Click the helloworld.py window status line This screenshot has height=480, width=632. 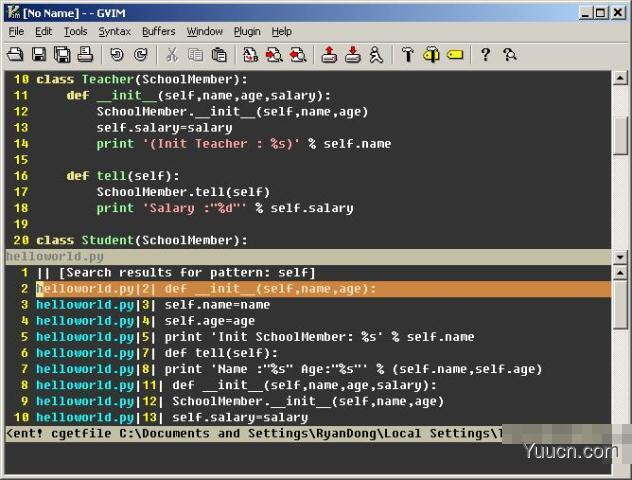point(308,257)
